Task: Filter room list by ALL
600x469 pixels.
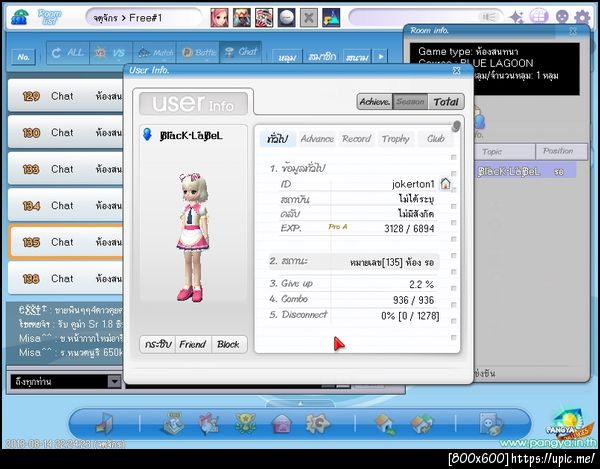Action: (x=68, y=52)
